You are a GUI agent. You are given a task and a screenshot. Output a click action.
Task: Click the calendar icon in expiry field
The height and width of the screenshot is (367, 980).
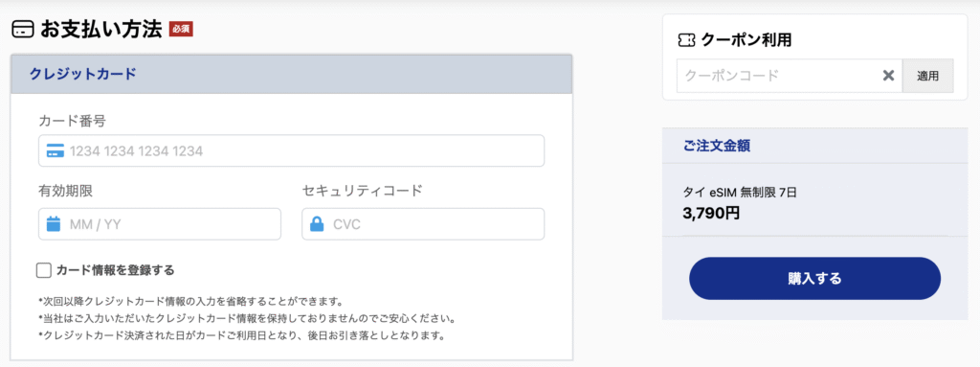pyautogui.click(x=54, y=224)
